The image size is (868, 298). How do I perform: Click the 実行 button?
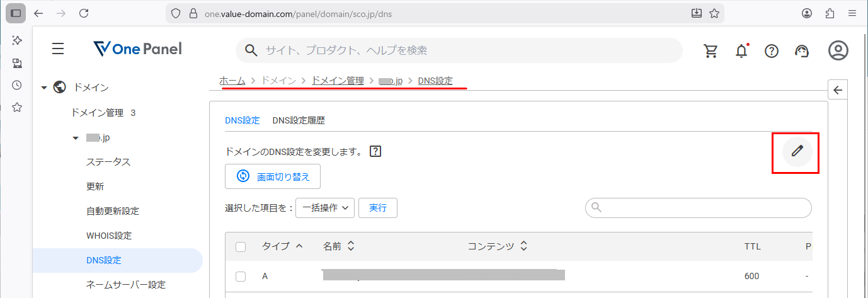[x=378, y=208]
